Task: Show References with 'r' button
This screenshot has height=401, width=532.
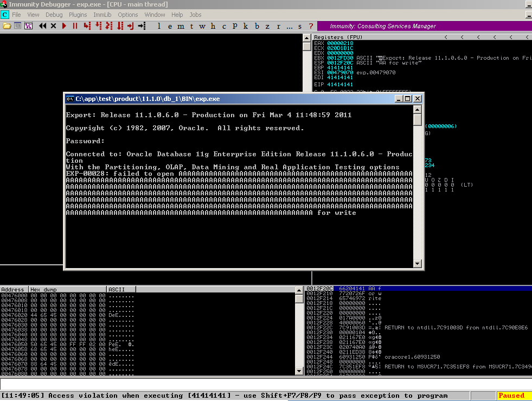Action: click(x=279, y=26)
